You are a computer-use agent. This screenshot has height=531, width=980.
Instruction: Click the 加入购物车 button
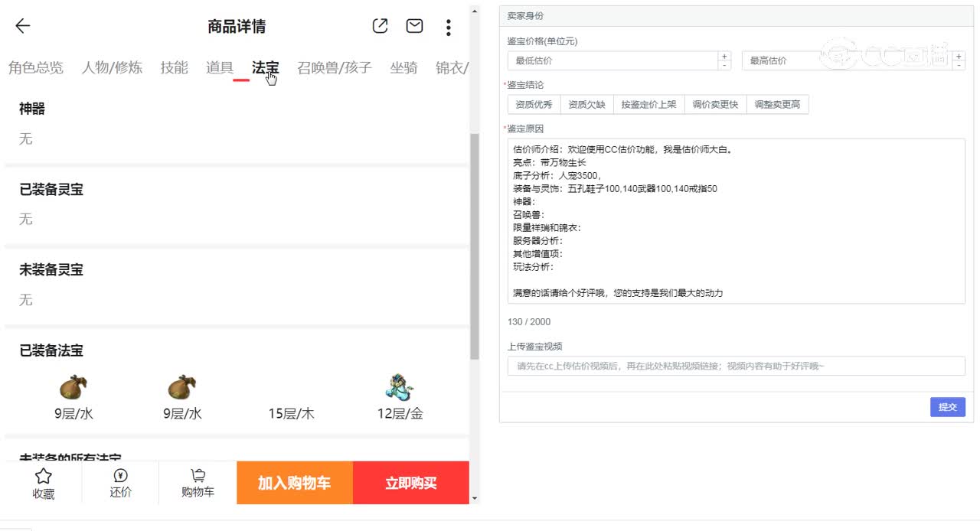(x=294, y=483)
